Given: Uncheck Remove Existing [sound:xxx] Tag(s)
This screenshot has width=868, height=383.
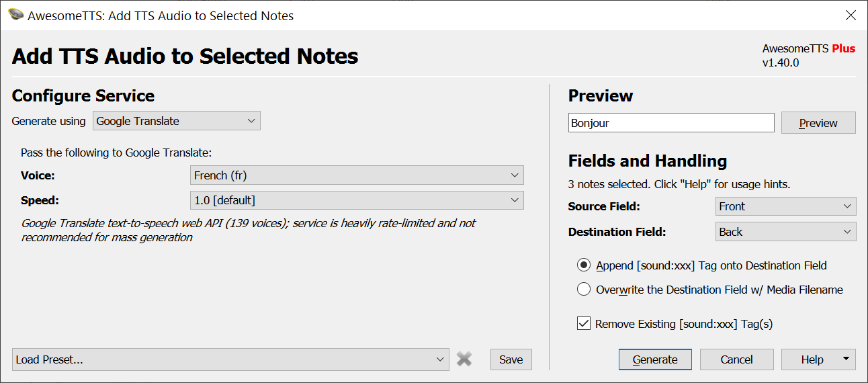Looking at the screenshot, I should point(584,324).
